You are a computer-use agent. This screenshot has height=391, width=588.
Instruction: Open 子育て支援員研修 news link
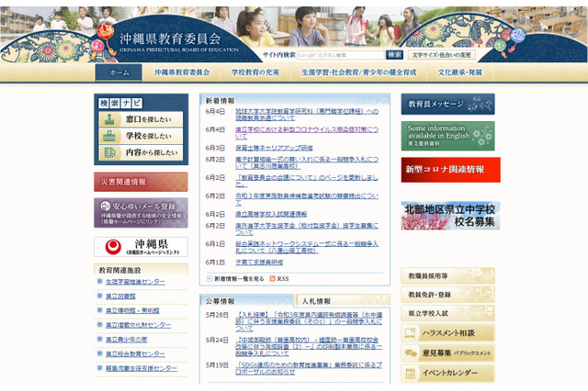pyautogui.click(x=259, y=263)
